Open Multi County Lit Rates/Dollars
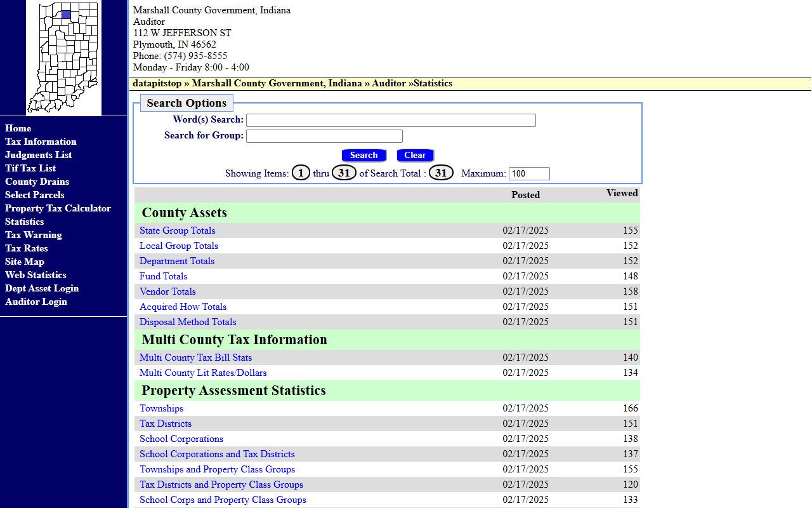 [x=203, y=373]
